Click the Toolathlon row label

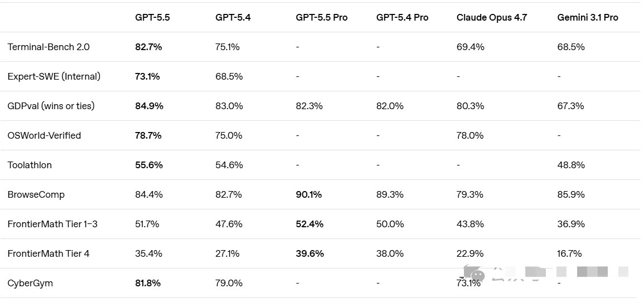30,165
